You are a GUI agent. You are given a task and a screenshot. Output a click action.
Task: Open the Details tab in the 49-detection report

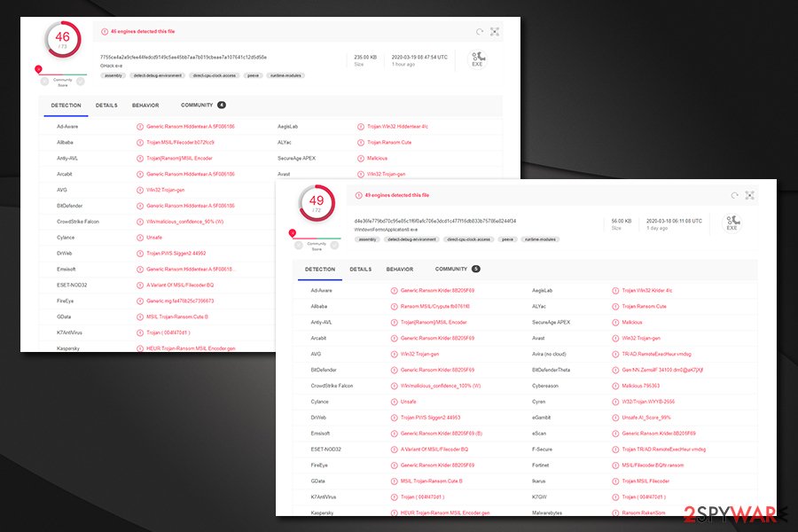point(360,270)
